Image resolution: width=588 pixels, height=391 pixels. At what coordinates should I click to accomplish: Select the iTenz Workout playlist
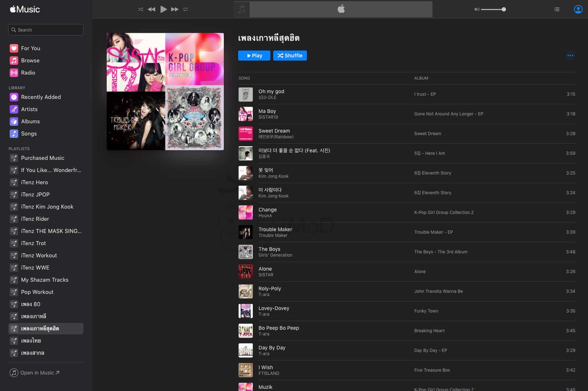(x=39, y=256)
